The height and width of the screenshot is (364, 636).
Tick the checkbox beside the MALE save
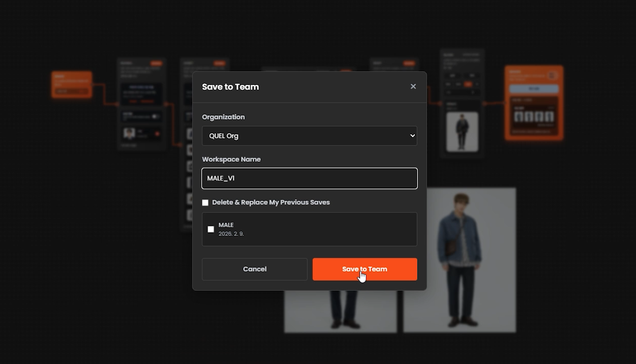pos(211,229)
